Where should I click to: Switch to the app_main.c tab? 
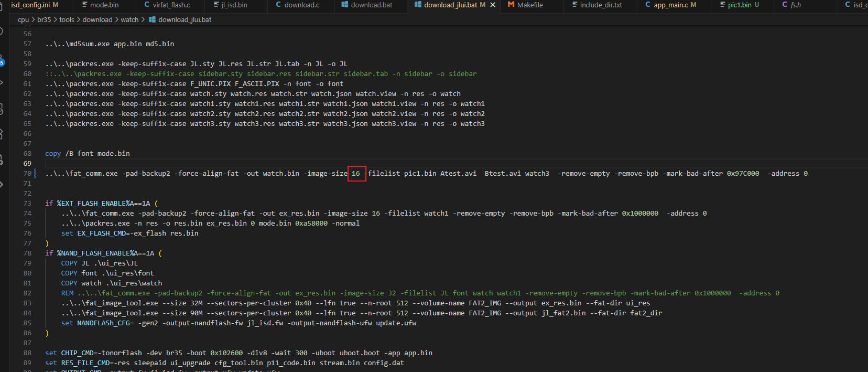tap(671, 5)
